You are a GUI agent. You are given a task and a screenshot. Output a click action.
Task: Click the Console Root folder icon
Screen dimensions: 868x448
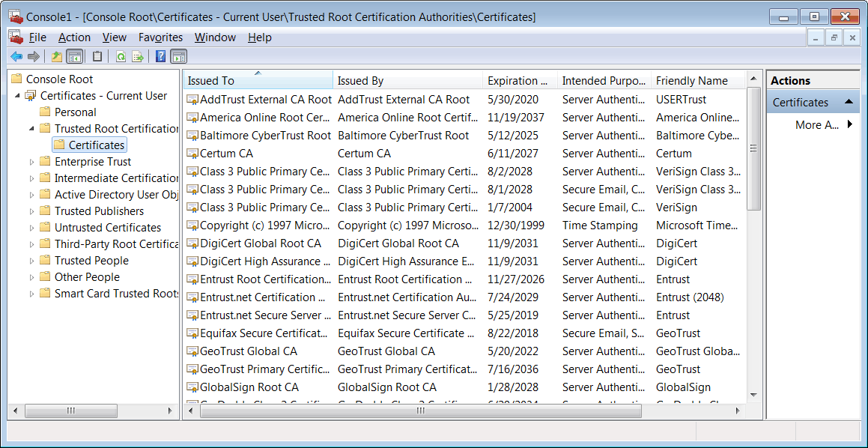point(16,79)
